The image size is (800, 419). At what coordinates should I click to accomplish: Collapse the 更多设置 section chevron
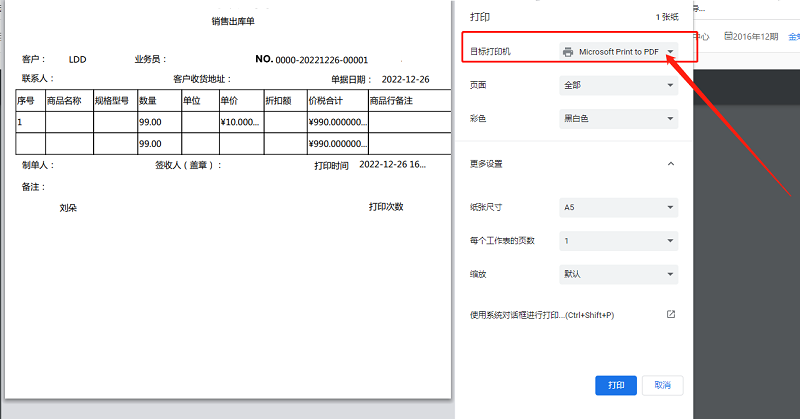pyautogui.click(x=670, y=163)
